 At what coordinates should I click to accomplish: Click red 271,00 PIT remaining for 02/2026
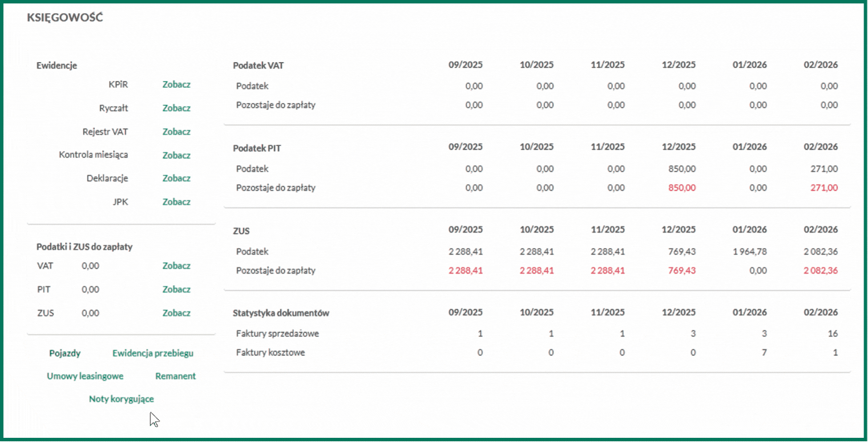click(x=824, y=188)
